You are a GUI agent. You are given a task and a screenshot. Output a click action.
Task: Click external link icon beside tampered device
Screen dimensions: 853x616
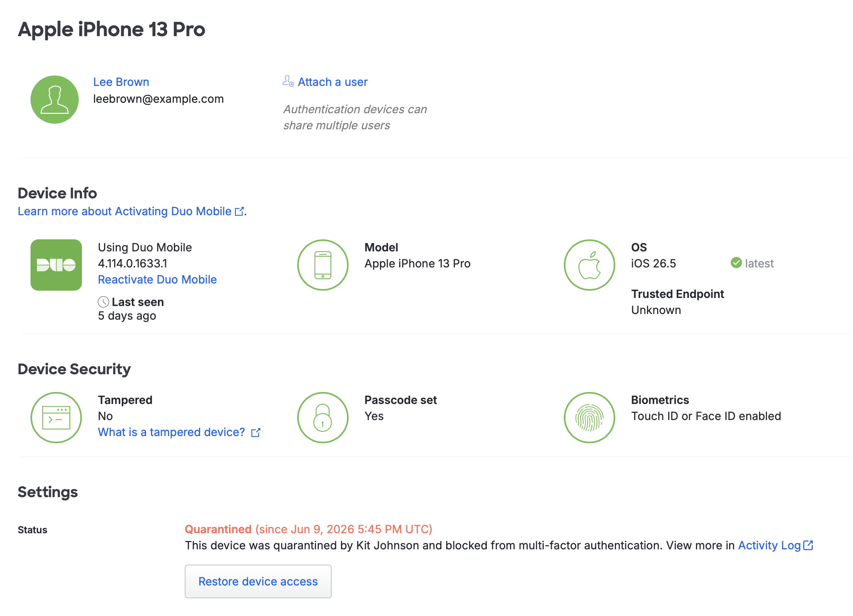click(x=256, y=432)
